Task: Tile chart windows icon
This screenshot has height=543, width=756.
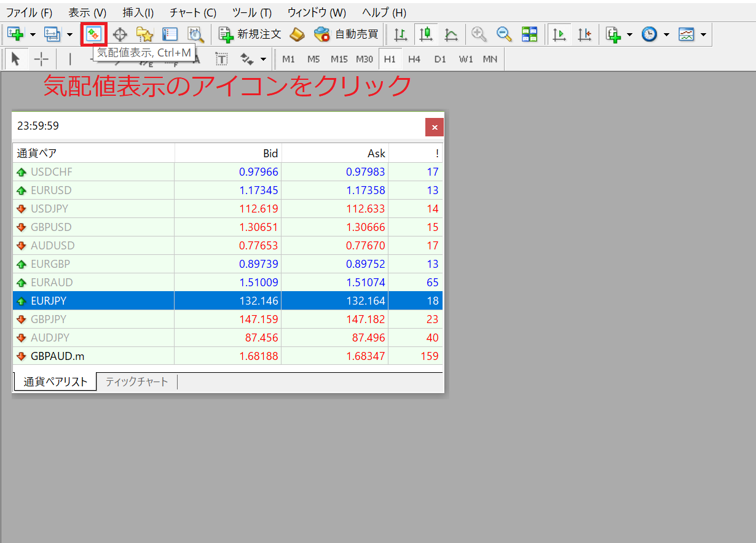Action: tap(529, 34)
